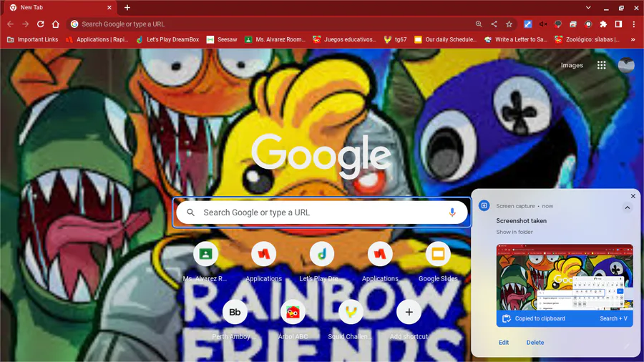The width and height of the screenshot is (644, 362).
Task: Open the Extensions puzzle piece menu
Action: click(x=603, y=24)
